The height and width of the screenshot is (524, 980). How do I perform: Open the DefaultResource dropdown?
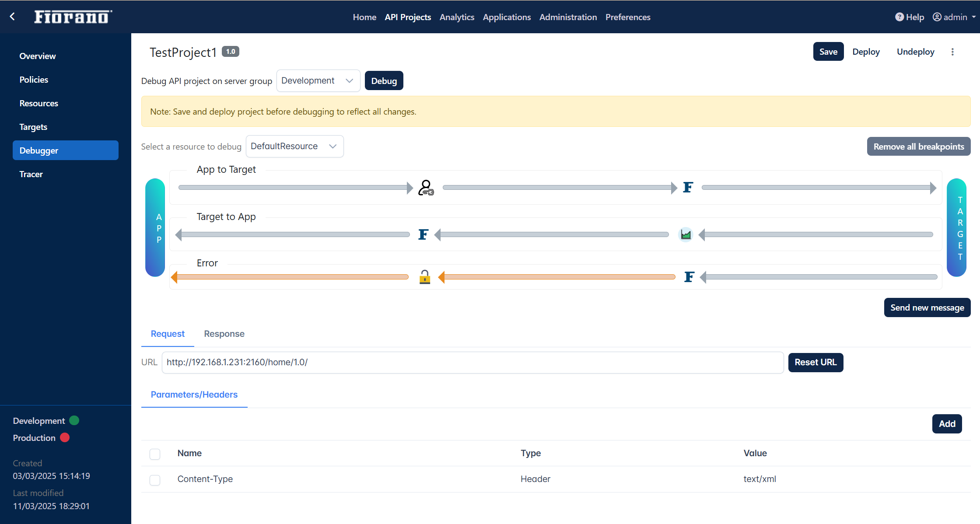tap(294, 147)
